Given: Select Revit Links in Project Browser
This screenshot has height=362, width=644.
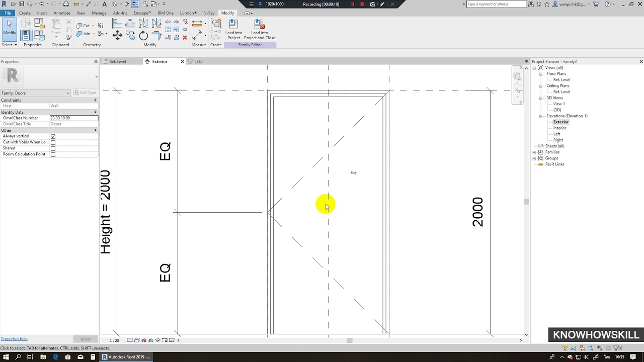Looking at the screenshot, I should pyautogui.click(x=554, y=164).
